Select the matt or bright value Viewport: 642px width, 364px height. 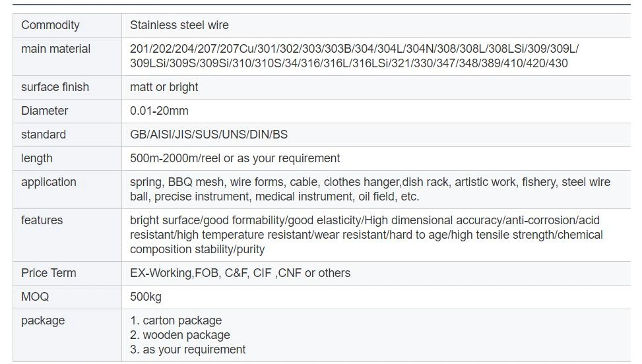[164, 87]
